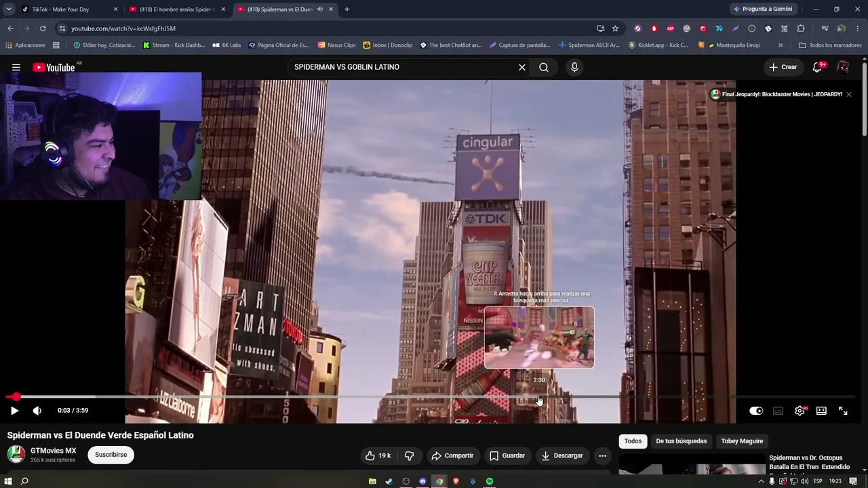Like the video with 19 k likes
Image resolution: width=868 pixels, height=488 pixels.
378,455
